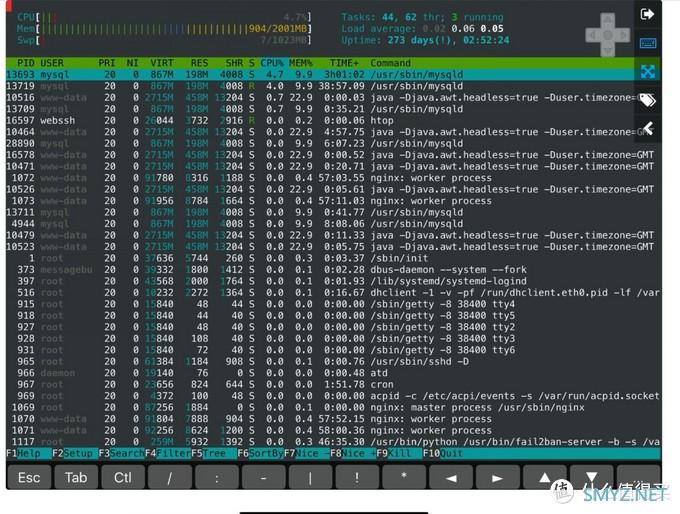
Task: Select F6 SortBy in htop footer
Action: tap(260, 453)
